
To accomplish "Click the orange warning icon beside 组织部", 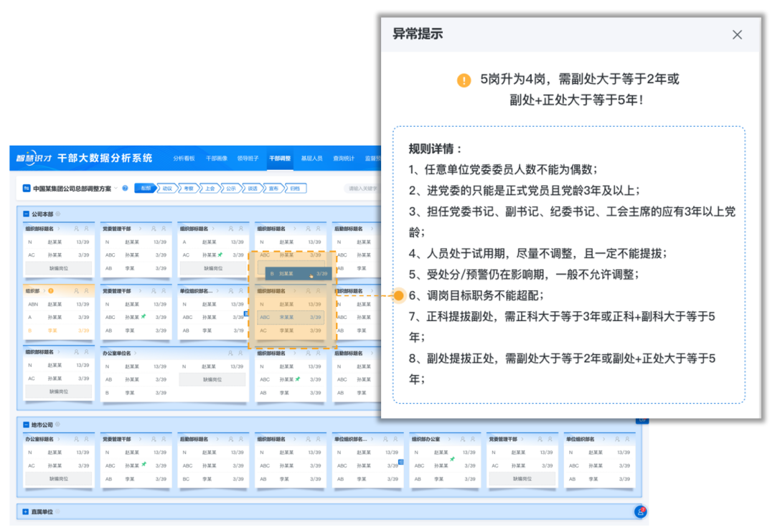I will (x=51, y=291).
